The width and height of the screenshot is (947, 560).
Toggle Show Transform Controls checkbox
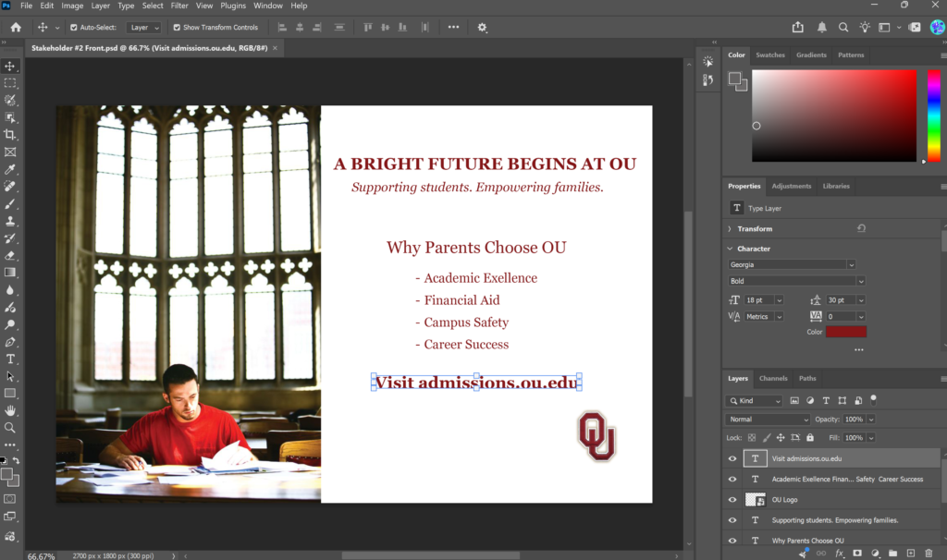pos(177,27)
